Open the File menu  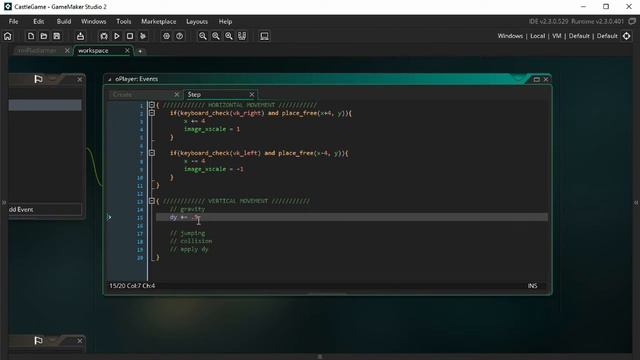click(x=13, y=21)
